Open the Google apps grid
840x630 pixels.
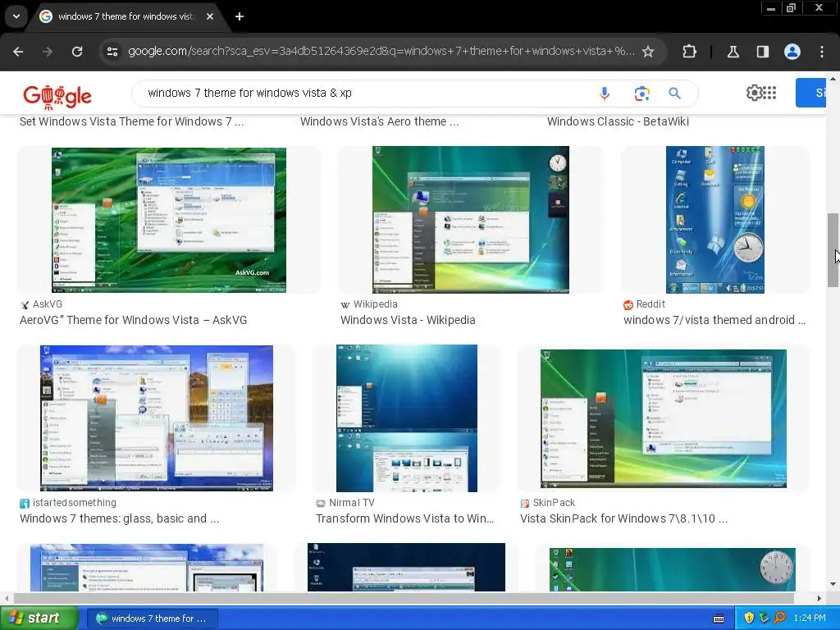[x=769, y=93]
